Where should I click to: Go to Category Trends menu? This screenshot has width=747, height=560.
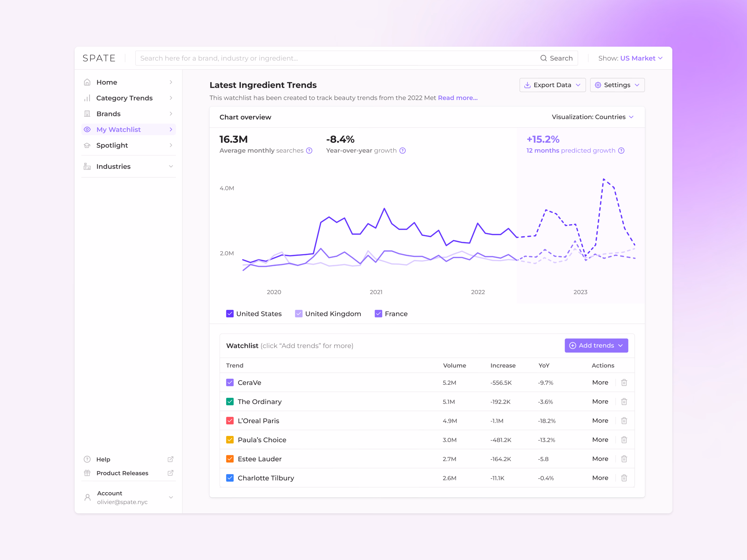128,98
